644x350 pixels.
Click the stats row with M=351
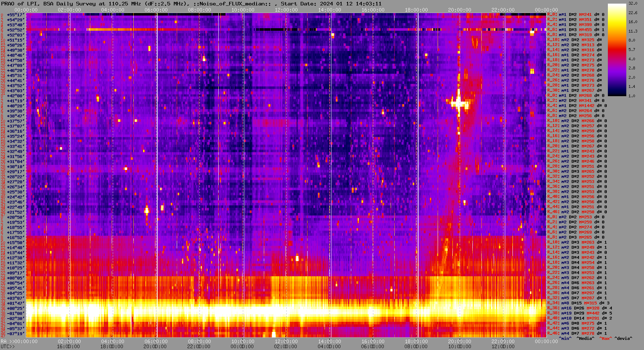[x=576, y=20]
